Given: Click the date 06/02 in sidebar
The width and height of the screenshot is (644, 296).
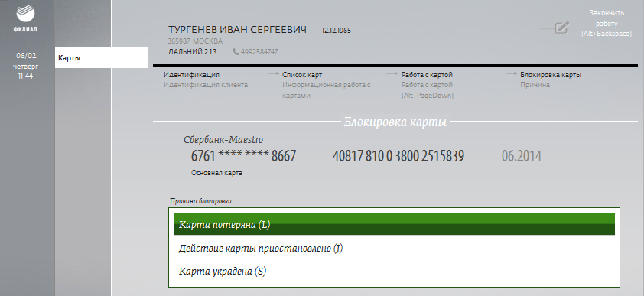Looking at the screenshot, I should tap(26, 56).
